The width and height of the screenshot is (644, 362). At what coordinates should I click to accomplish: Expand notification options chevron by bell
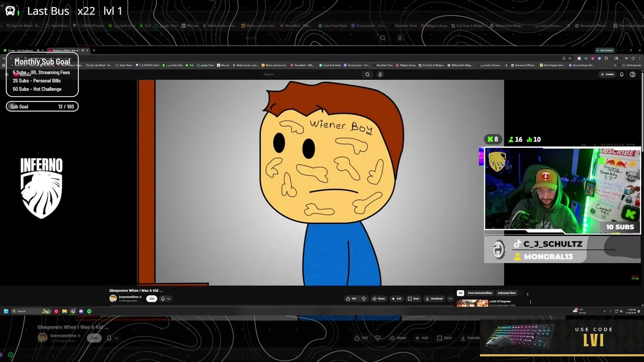click(x=169, y=299)
